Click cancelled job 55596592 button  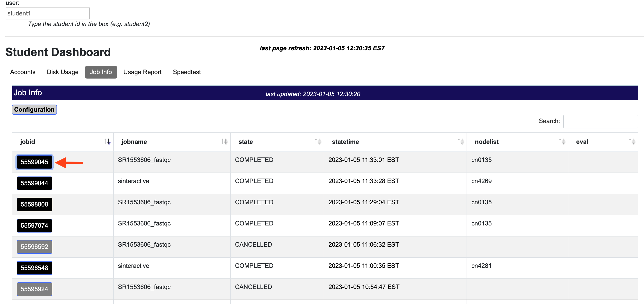pos(34,247)
